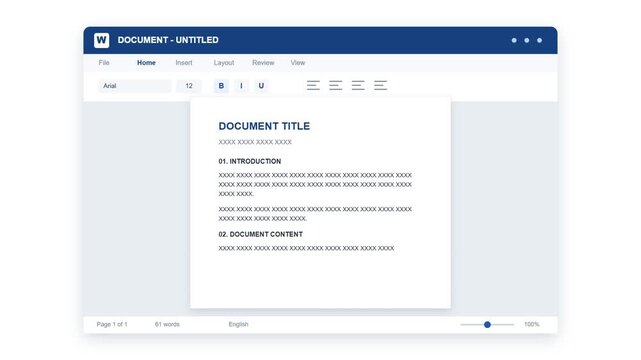Viewport: 641px width, 360px height.
Task: Apply justified text alignment
Action: (380, 85)
